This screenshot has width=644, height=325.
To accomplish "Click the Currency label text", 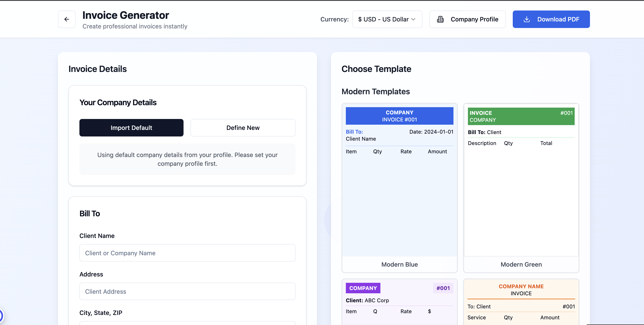I will point(334,19).
